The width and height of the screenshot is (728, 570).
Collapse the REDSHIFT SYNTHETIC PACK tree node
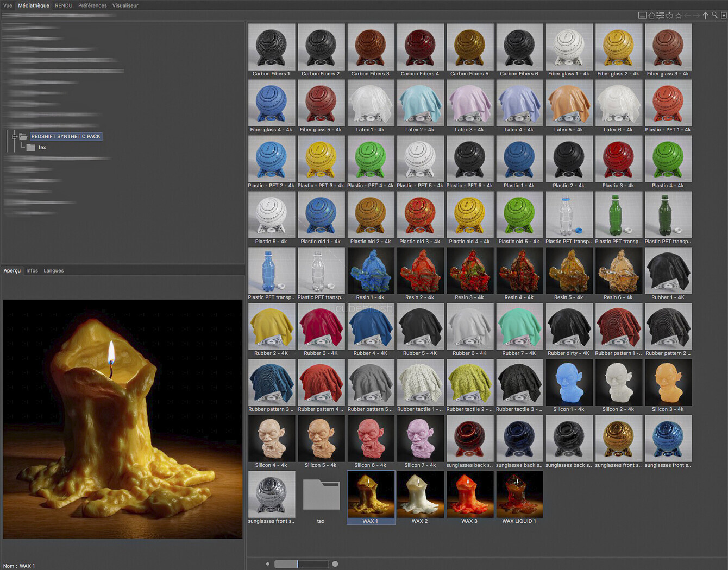click(14, 137)
